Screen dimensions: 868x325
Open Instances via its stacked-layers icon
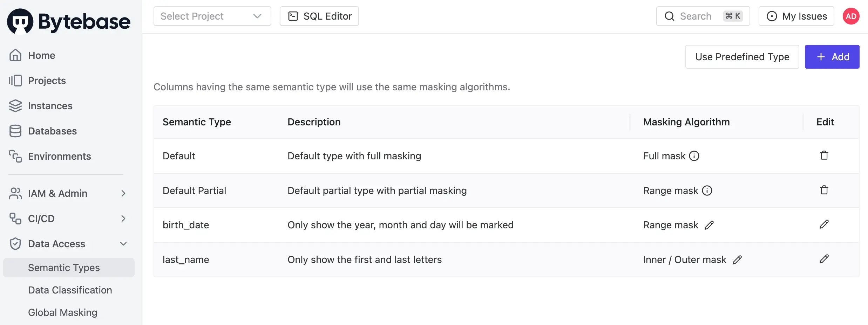pos(15,105)
